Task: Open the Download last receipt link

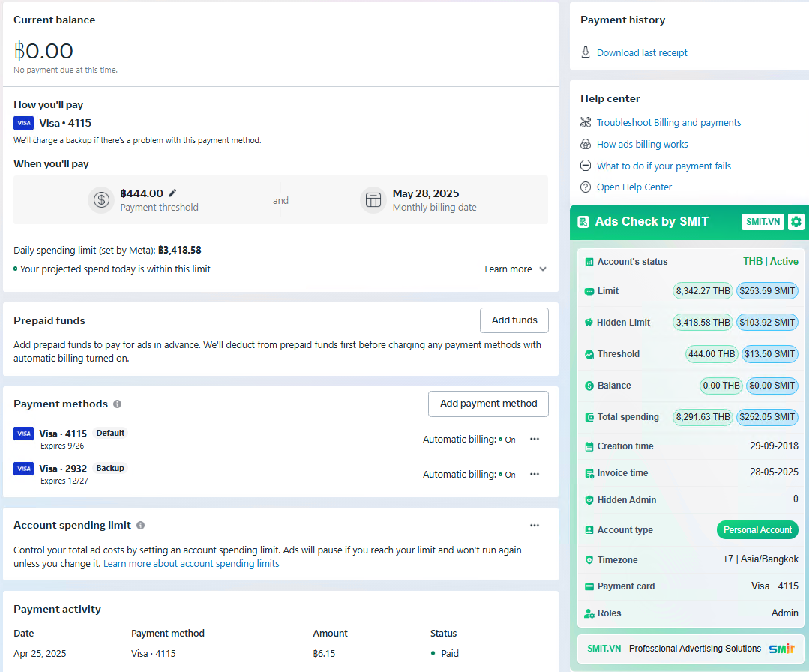Action: (642, 52)
